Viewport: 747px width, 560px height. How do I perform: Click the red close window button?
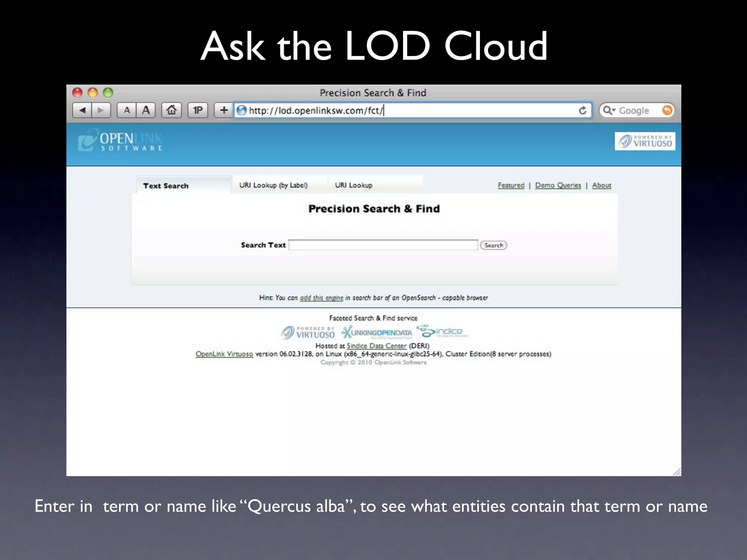[x=77, y=93]
